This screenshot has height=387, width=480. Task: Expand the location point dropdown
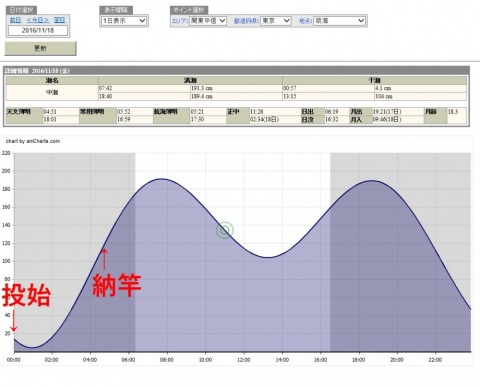pos(339,21)
